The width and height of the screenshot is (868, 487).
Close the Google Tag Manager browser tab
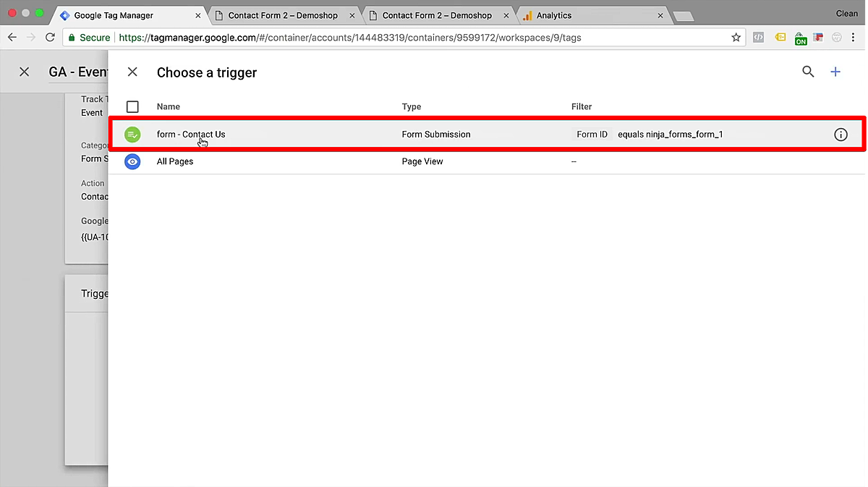pos(198,15)
